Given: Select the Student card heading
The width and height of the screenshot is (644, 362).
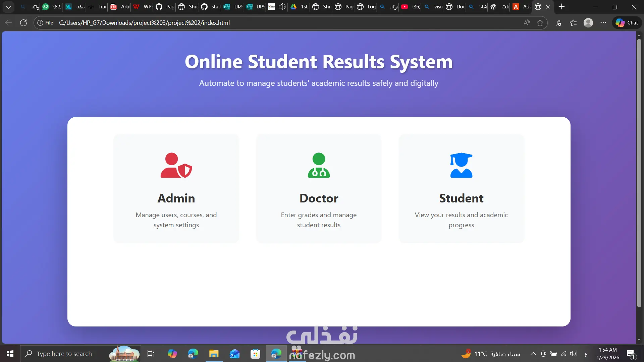Looking at the screenshot, I should coord(461,198).
